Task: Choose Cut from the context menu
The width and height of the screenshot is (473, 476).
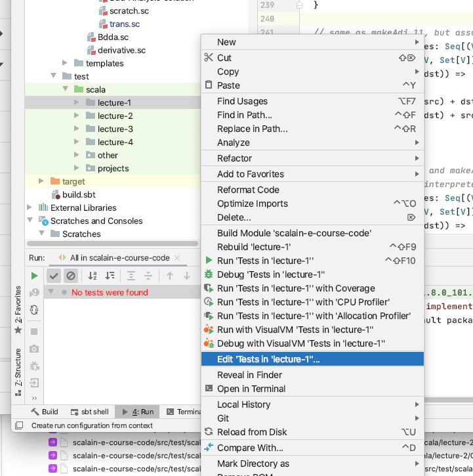Action: [312, 58]
